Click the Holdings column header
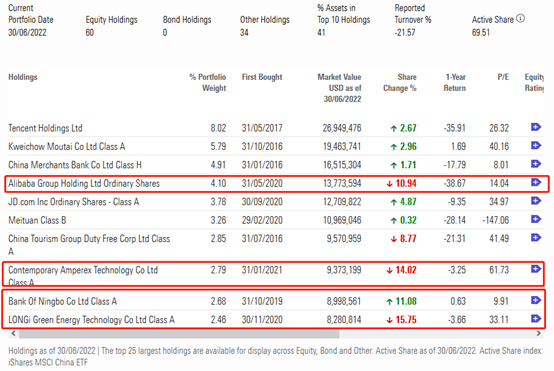The image size is (554, 371). pos(23,77)
